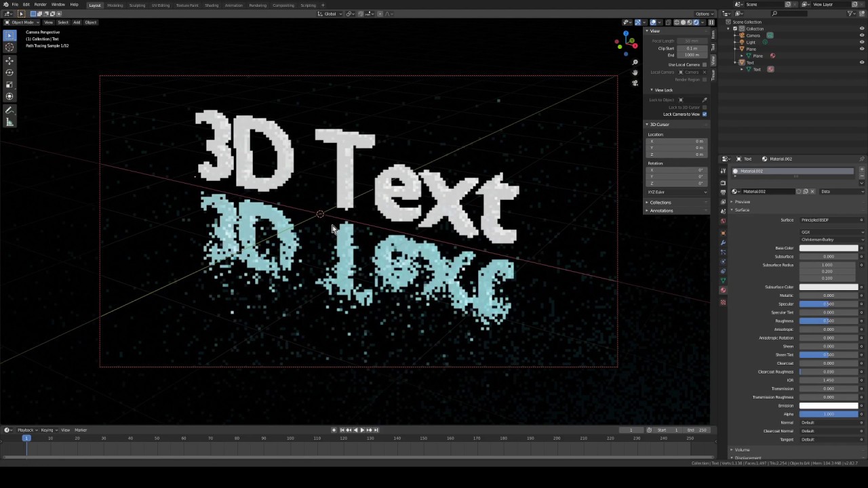Select the Move tool in the left toolbar
Viewport: 868px width, 488px height.
click(x=9, y=60)
